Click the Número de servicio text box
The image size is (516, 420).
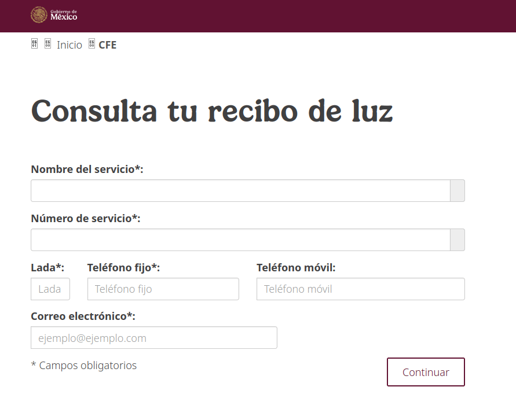240,240
